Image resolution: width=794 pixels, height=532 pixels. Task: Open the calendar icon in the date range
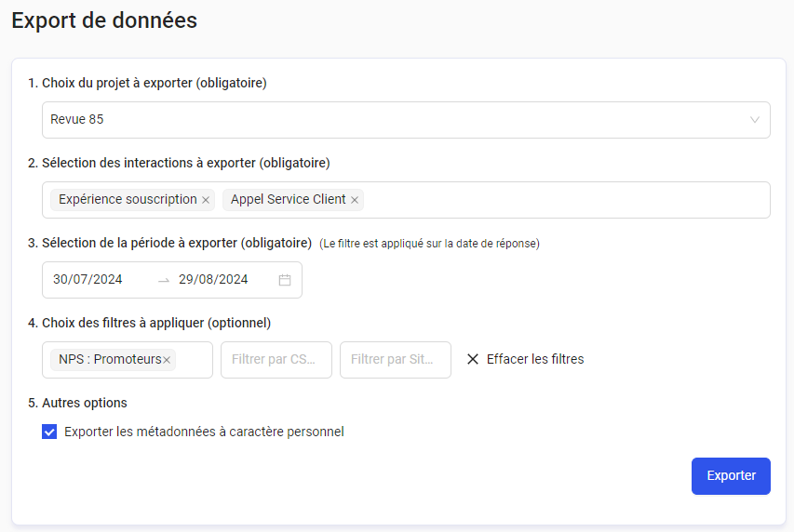(285, 280)
